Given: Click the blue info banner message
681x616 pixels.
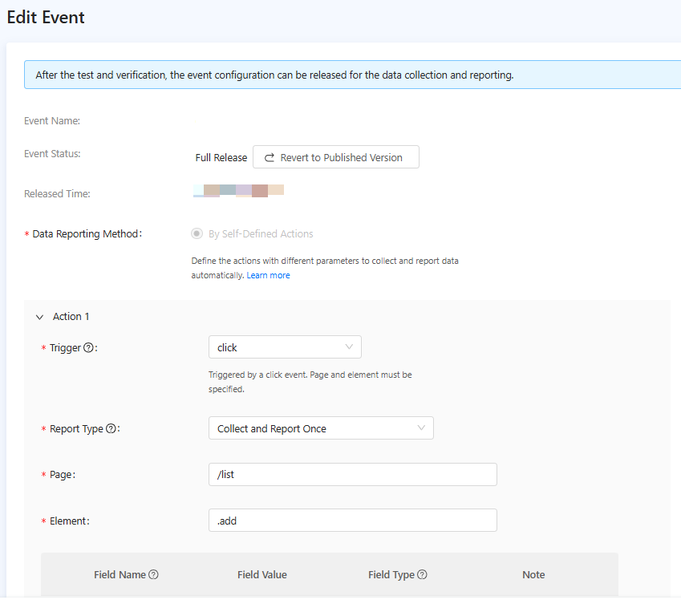Looking at the screenshot, I should pos(274,75).
